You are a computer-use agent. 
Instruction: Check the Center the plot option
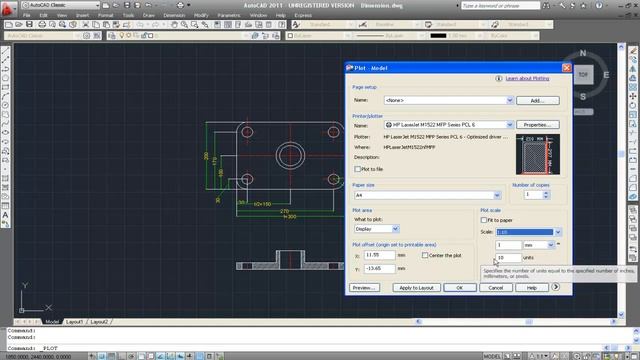pyautogui.click(x=425, y=255)
